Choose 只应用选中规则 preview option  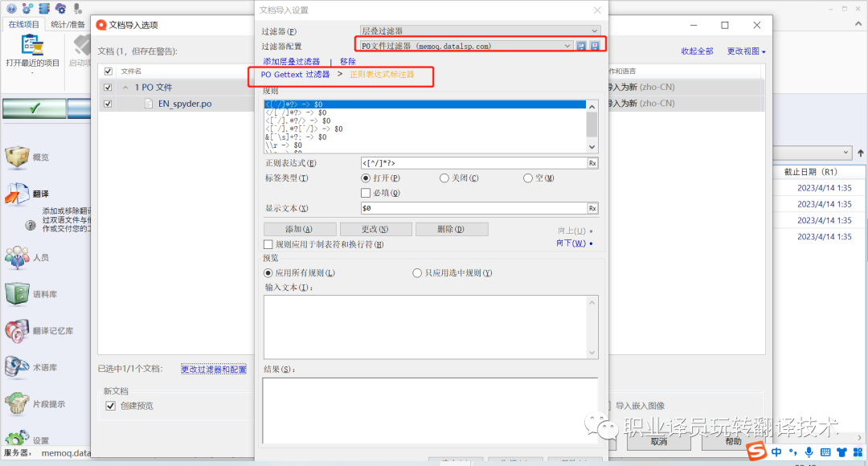click(417, 273)
